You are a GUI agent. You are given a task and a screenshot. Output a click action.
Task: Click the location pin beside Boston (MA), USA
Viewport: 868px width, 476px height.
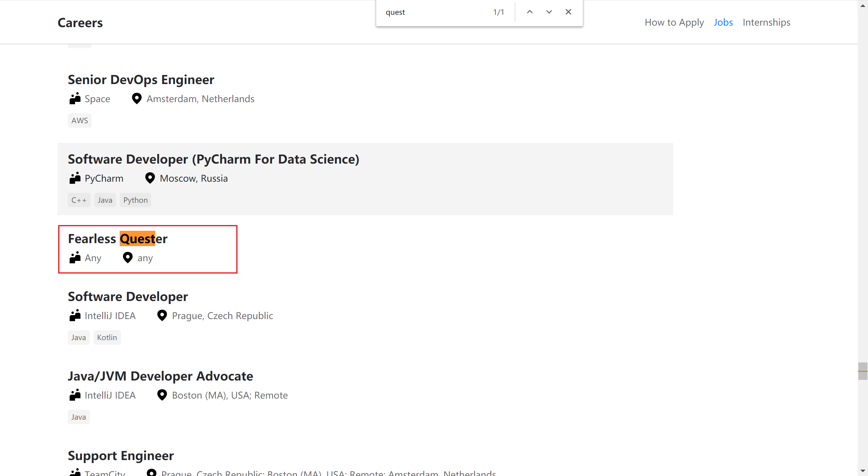pos(162,395)
